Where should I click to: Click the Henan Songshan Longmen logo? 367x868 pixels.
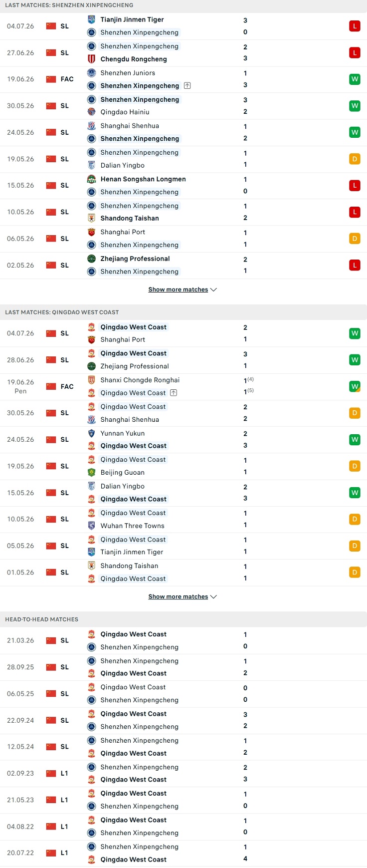91,179
